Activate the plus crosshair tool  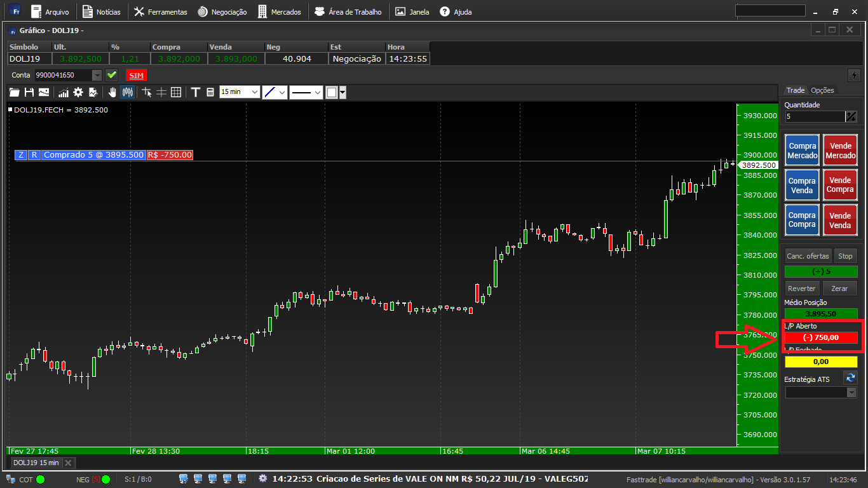161,92
